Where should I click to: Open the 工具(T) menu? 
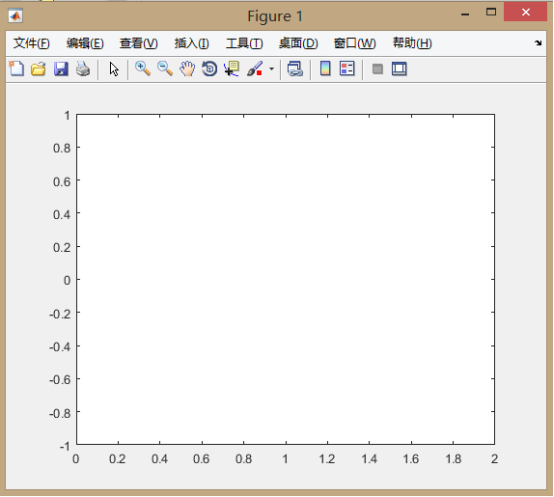click(244, 43)
